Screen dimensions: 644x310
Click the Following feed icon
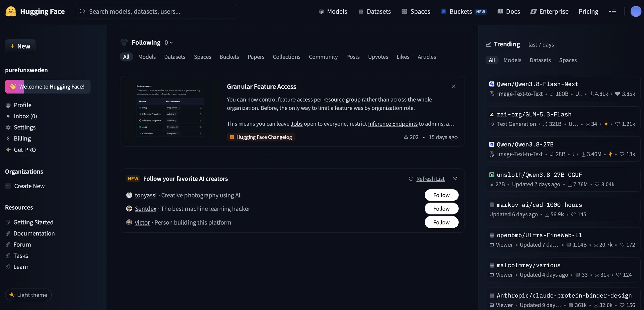coord(124,42)
